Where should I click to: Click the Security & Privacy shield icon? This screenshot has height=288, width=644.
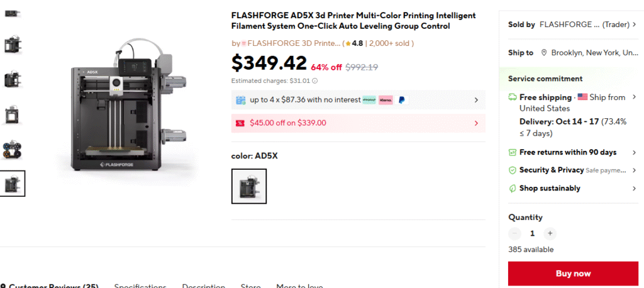point(513,170)
